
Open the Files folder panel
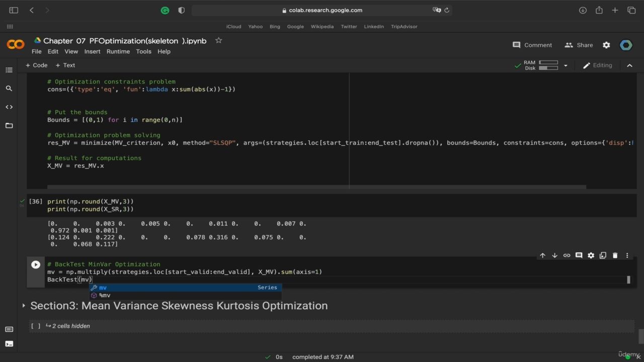coord(9,126)
